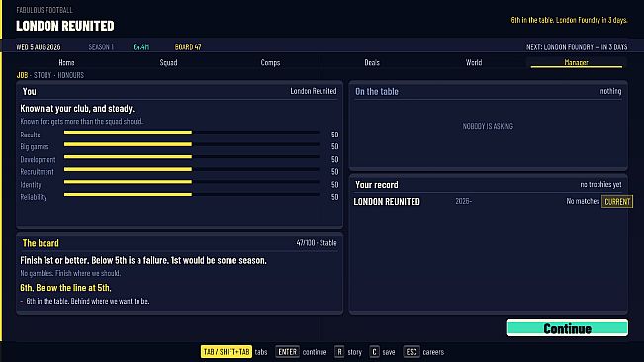Image resolution: width=644 pixels, height=362 pixels.
Task: Click '6th. Below the line at 5th.' text
Action: point(65,287)
